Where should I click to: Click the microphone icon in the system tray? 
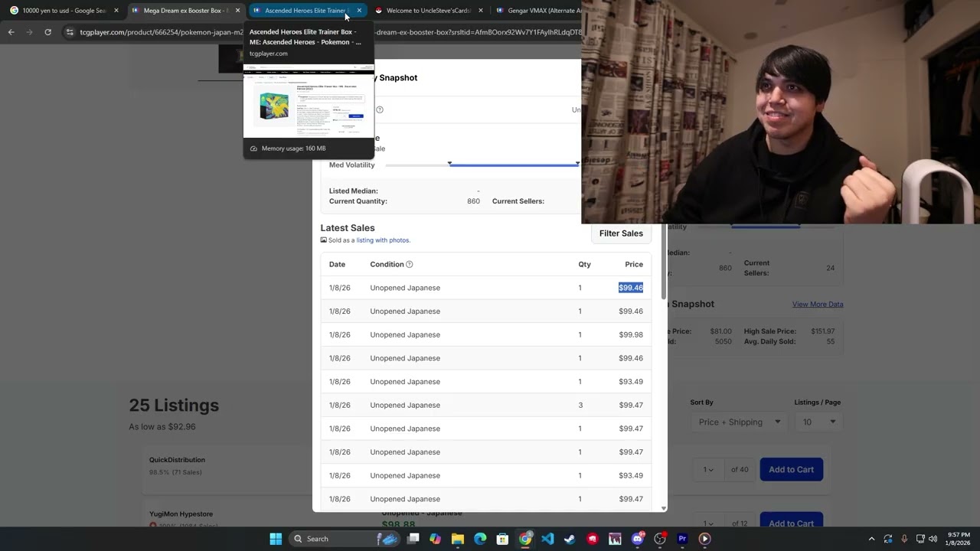904,539
